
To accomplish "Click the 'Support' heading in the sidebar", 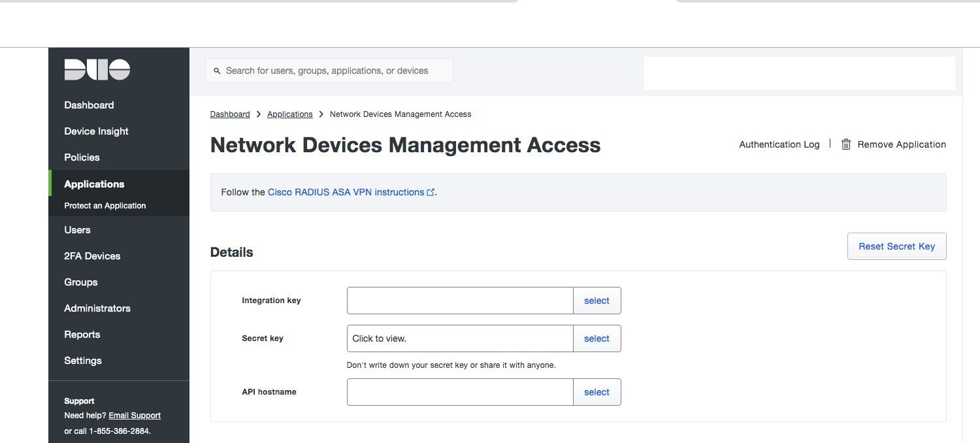I will 79,401.
